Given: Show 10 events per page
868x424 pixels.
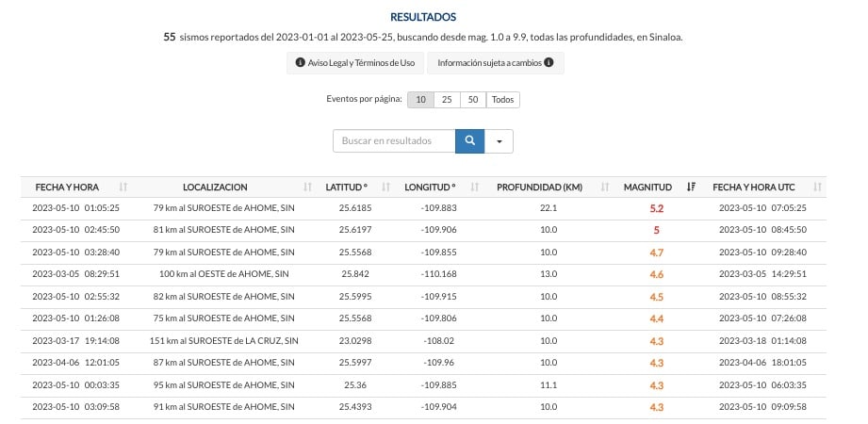Looking at the screenshot, I should 420,100.
